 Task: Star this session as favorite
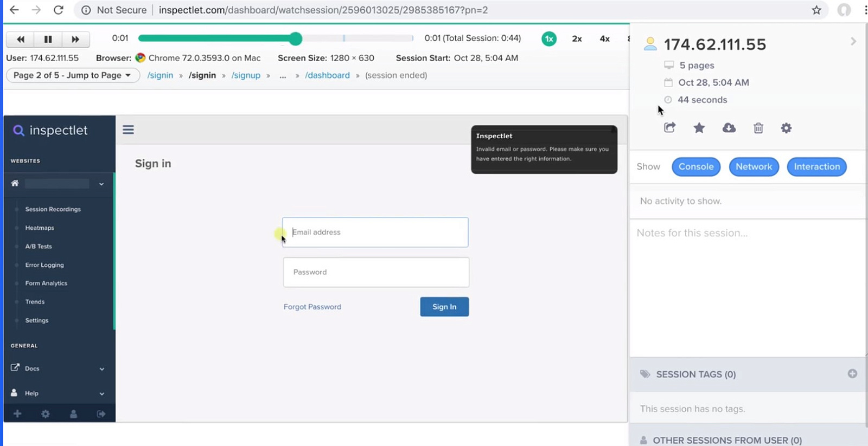click(x=699, y=128)
